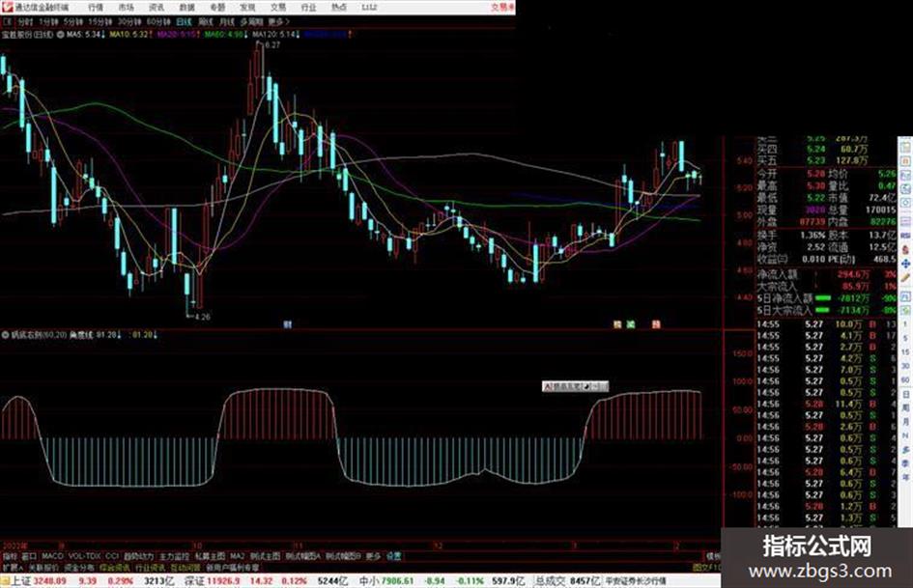913x588 pixels.
Task: Switch chart to 15分钟 period
Action: [100, 21]
